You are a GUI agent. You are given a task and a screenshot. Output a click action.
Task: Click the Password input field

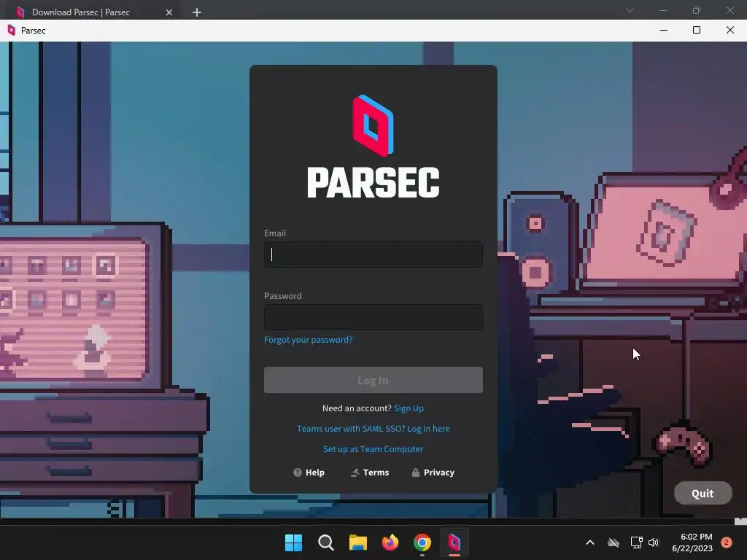click(373, 317)
